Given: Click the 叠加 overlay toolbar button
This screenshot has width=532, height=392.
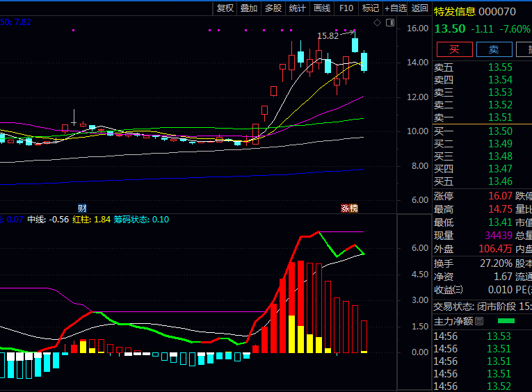Looking at the screenshot, I should 249,8.
